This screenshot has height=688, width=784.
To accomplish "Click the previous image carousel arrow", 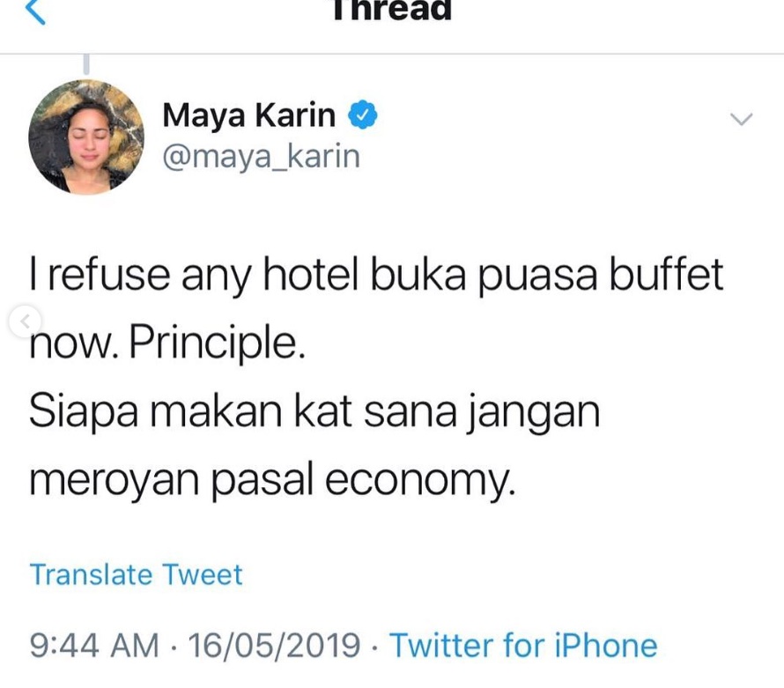I will [25, 321].
